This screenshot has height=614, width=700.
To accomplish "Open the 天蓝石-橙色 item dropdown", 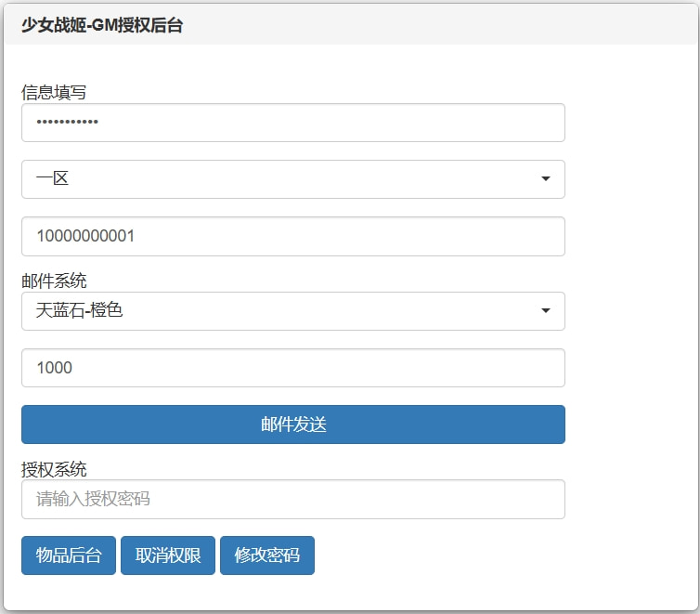I will (x=279, y=311).
